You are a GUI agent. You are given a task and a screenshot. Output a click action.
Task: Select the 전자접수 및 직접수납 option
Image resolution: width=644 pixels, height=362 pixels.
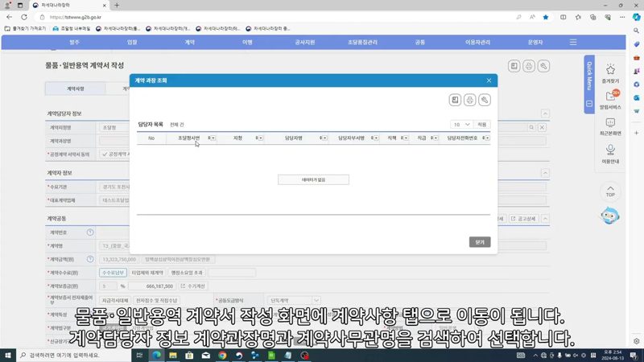(x=156, y=300)
